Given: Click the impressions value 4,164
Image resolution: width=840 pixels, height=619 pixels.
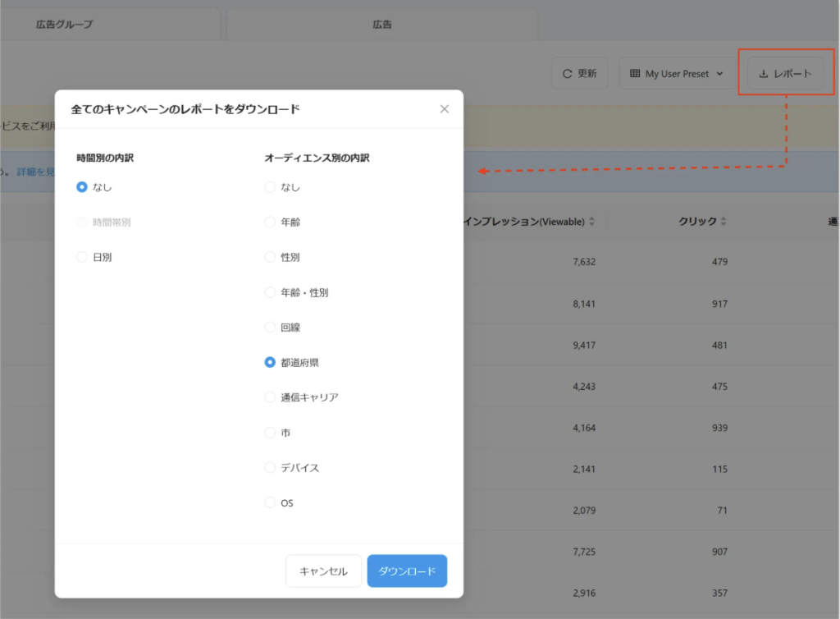Looking at the screenshot, I should 584,429.
